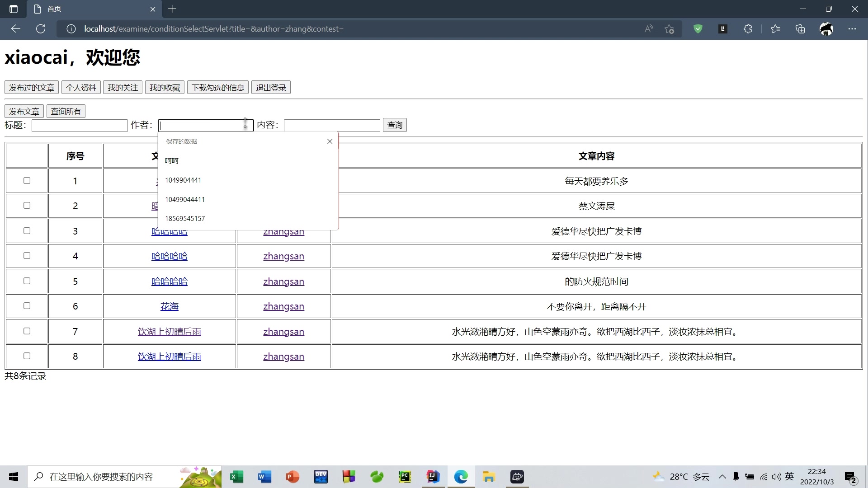Viewport: 868px width, 488px height.
Task: Choose saved entry 呵呵
Action: [248, 161]
